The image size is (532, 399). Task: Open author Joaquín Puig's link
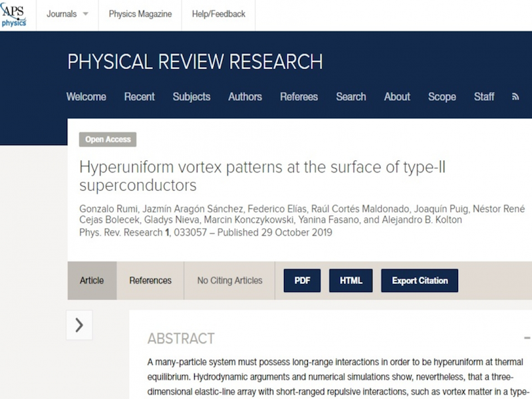(441, 209)
